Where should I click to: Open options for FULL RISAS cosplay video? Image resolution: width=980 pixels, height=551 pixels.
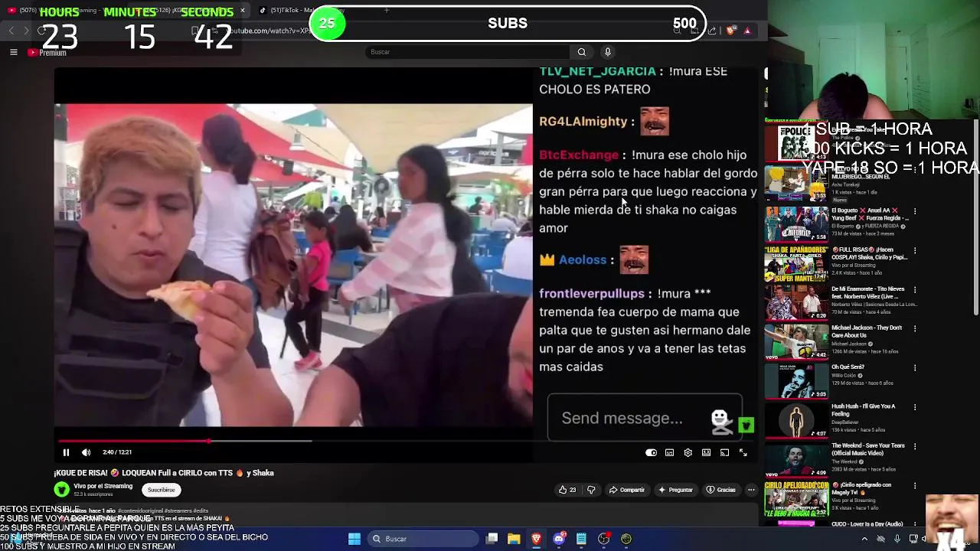(914, 250)
